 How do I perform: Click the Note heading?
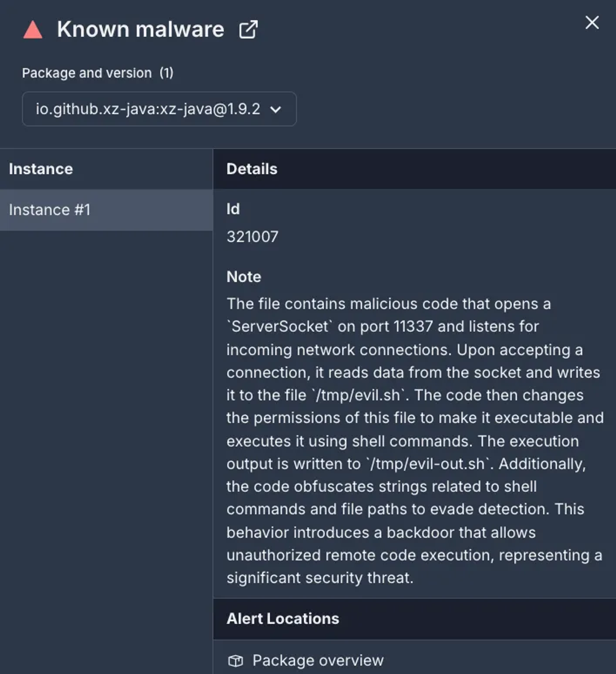[x=244, y=277]
